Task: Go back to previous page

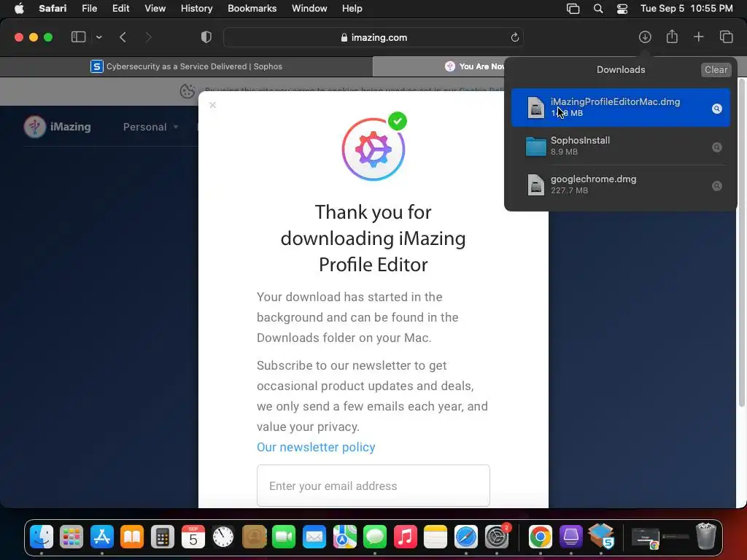Action: coord(123,37)
